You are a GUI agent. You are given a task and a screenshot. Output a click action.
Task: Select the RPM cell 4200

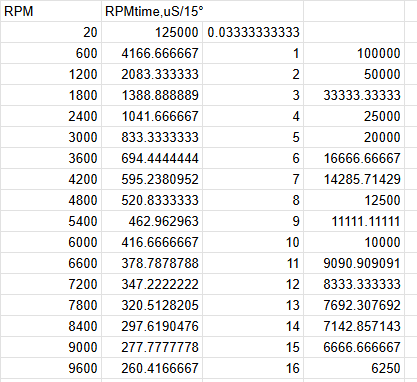51,179
